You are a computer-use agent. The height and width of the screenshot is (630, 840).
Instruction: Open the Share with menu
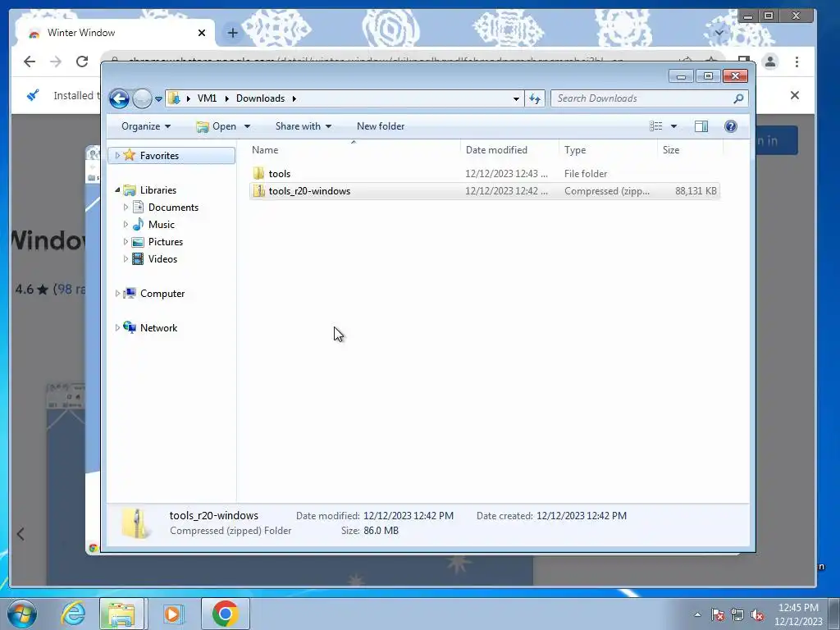(304, 126)
